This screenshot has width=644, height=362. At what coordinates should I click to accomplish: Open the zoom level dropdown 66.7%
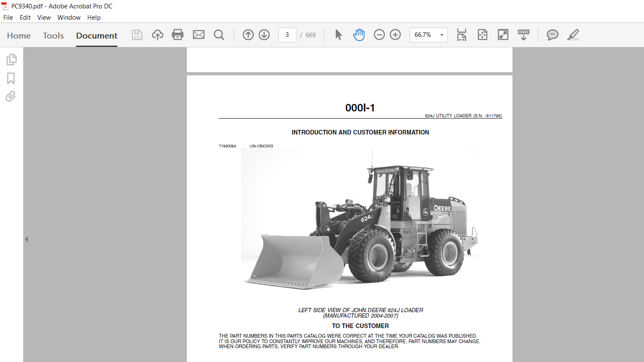point(428,35)
